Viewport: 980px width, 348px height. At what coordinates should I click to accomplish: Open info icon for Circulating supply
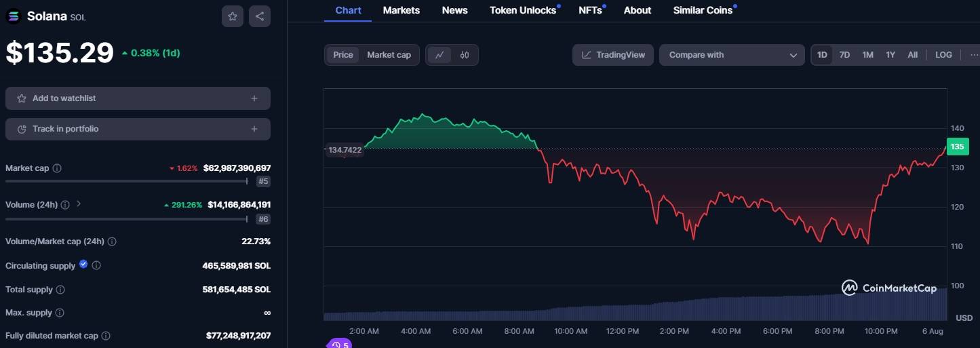tap(96, 266)
